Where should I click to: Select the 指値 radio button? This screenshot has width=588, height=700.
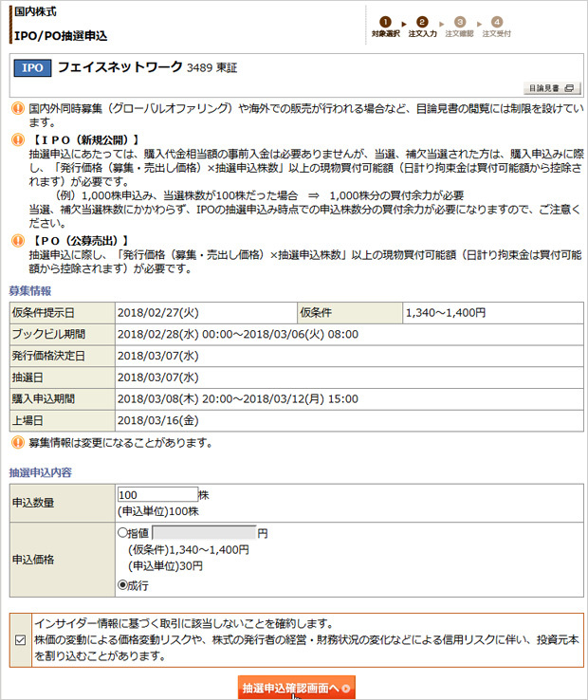point(122,533)
